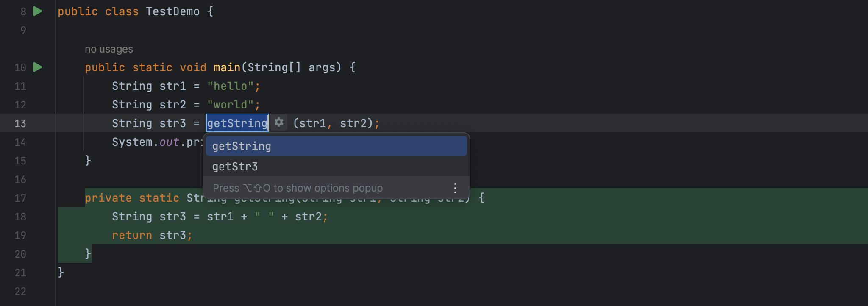
Task: Click the str3 variable on line 18
Action: tap(172, 217)
